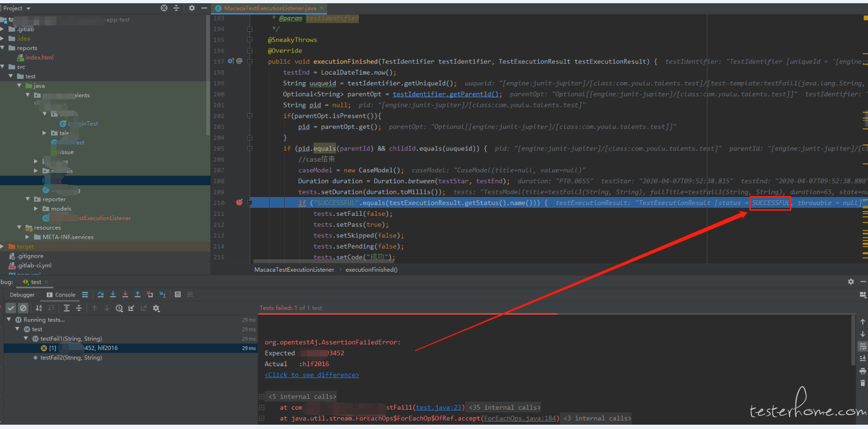Viewport: 868px width, 429px height.
Task: Open the Project view dropdown
Action: pyautogui.click(x=17, y=8)
